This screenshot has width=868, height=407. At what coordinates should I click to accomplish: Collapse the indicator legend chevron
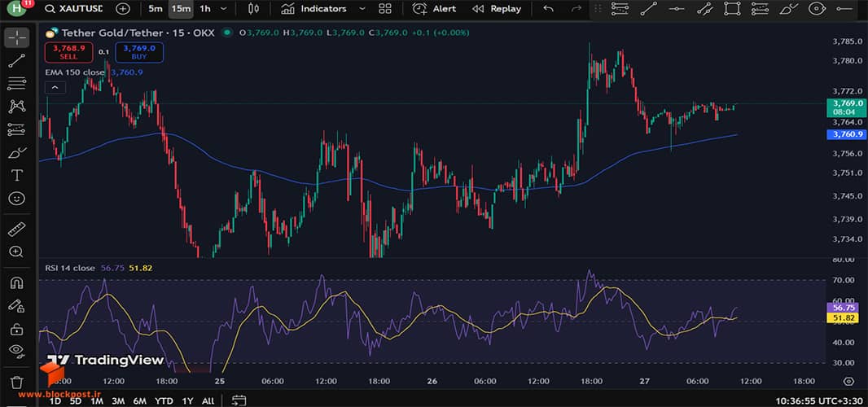pyautogui.click(x=55, y=87)
